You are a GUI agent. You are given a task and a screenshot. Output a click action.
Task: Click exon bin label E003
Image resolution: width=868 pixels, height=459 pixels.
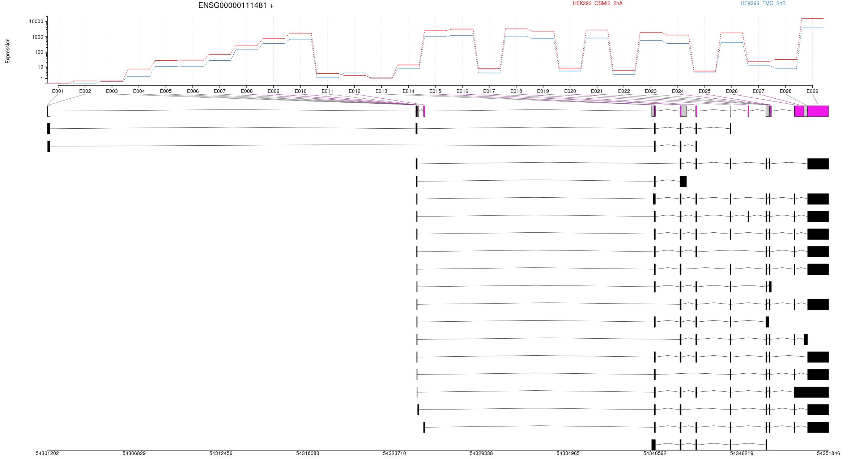click(x=112, y=91)
